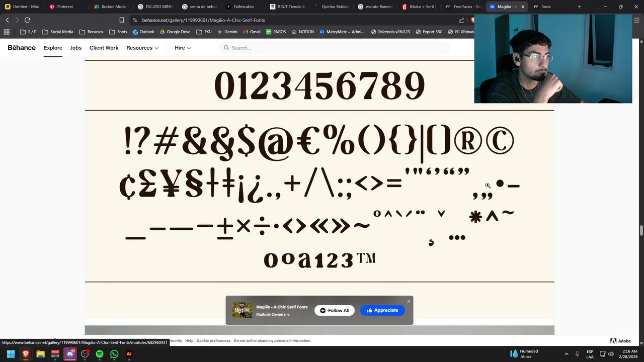Screen dimensions: 644x362
Task: Click the Adobe footer logo
Action: (620, 341)
